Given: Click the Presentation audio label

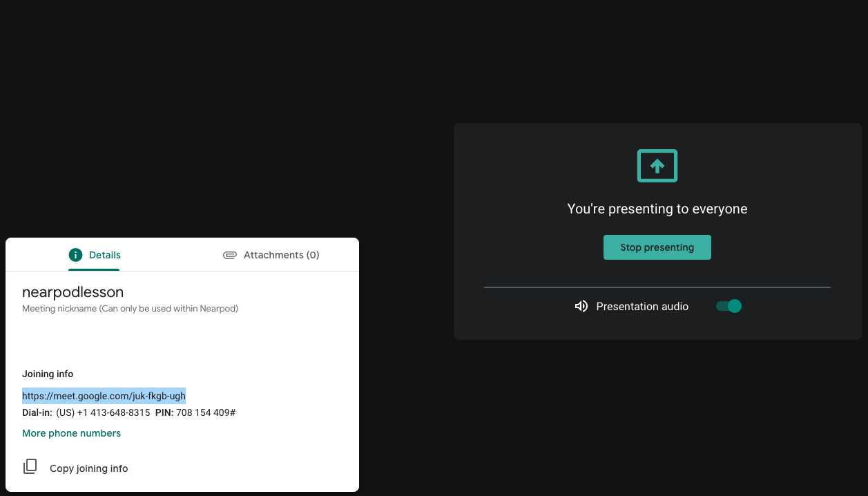Looking at the screenshot, I should tap(642, 307).
